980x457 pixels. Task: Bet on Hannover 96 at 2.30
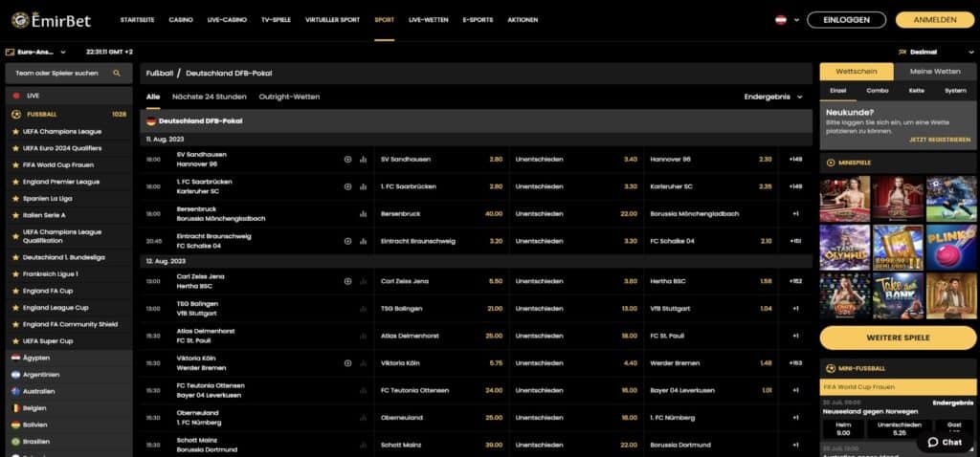[x=711, y=160]
